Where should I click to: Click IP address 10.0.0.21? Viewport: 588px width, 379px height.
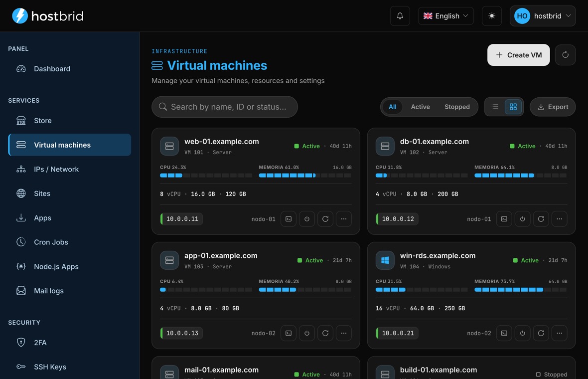398,333
